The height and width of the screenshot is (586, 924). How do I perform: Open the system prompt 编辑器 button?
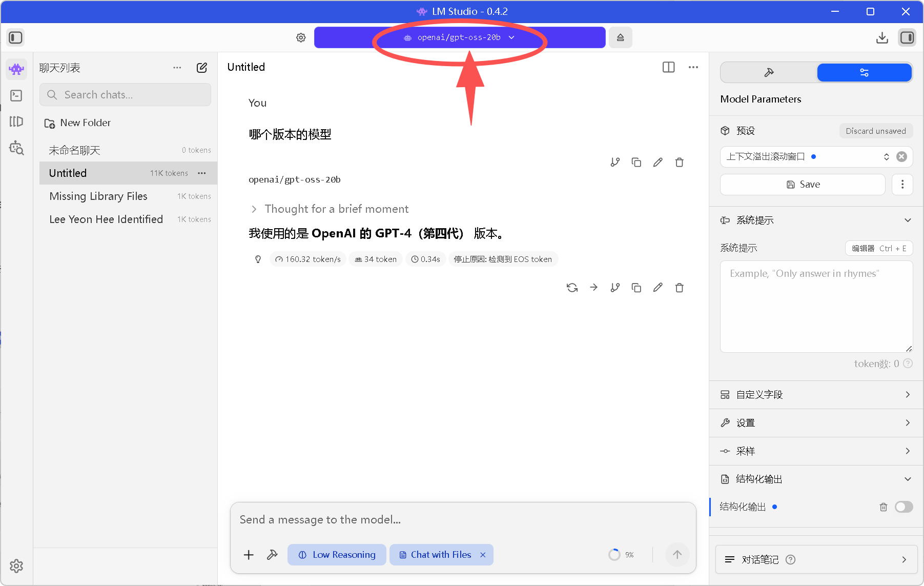tap(879, 248)
